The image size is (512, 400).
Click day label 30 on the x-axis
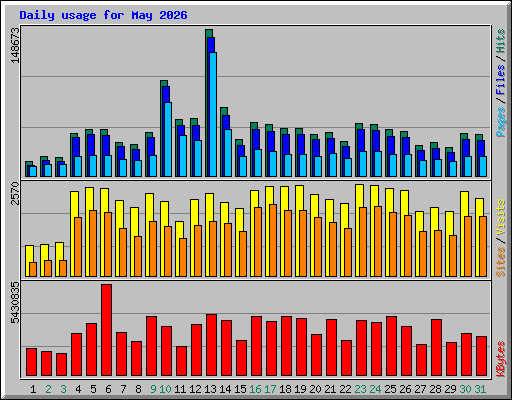(x=465, y=389)
